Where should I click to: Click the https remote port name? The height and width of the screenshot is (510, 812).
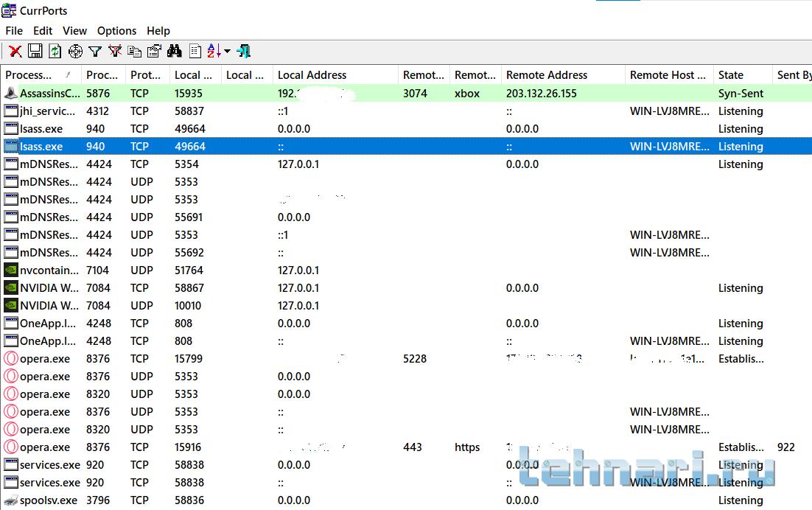pyautogui.click(x=467, y=447)
